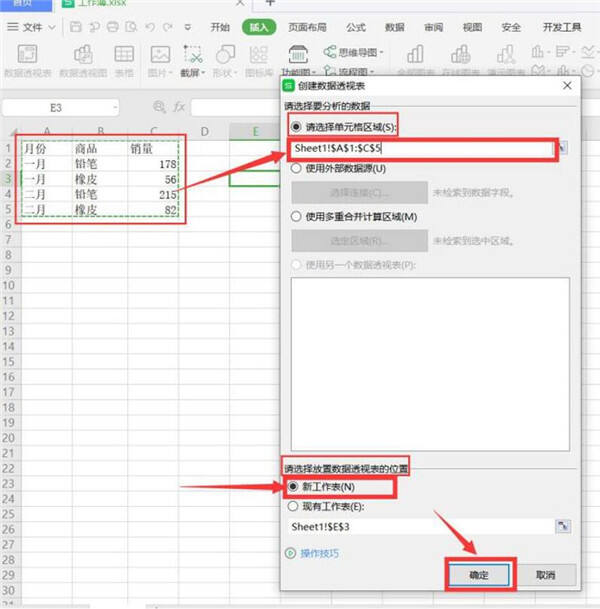This screenshot has height=609, width=600.
Task: Open the 操作技巧 link
Action: (x=319, y=553)
